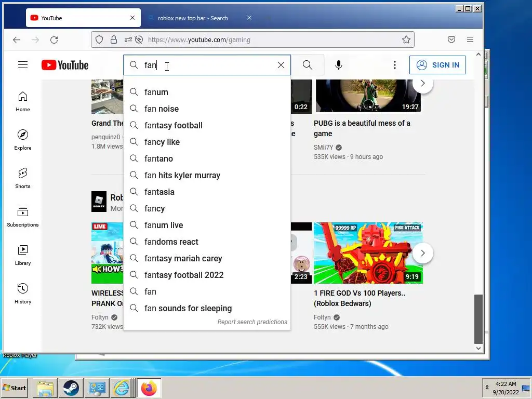
Task: Choose the plain "fancy" suggestion
Action: (207, 209)
